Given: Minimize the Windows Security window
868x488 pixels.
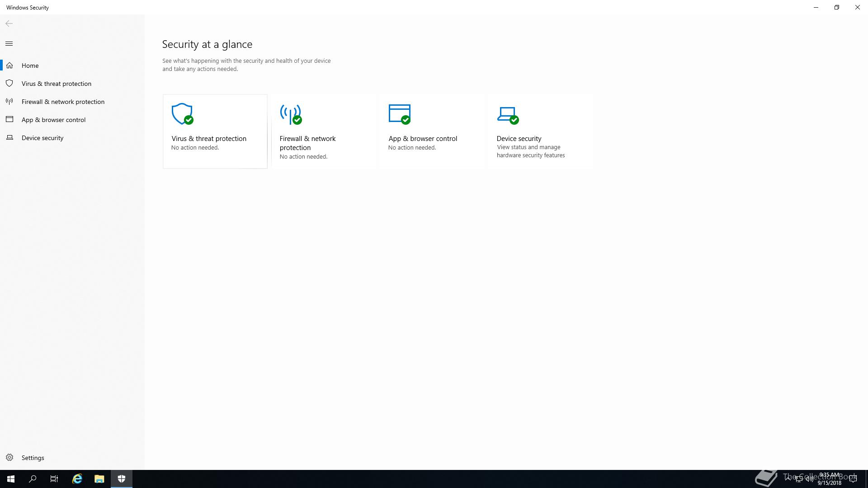Looking at the screenshot, I should click(816, 7).
